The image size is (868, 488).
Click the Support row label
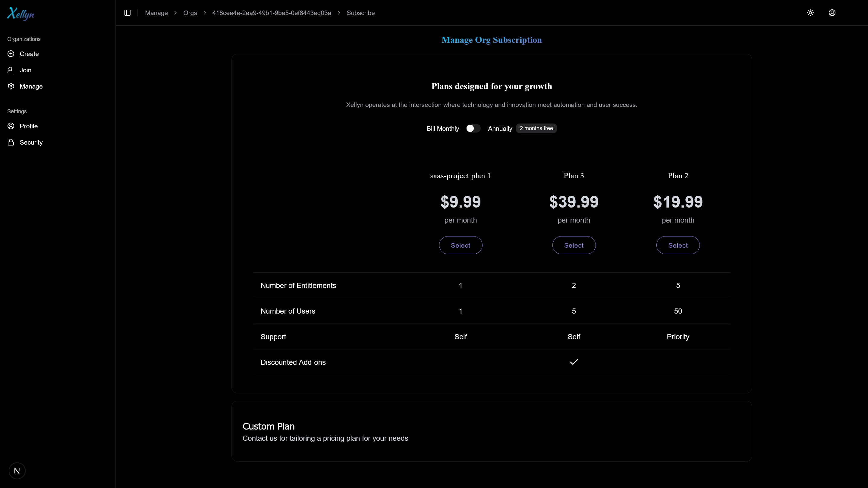(273, 337)
